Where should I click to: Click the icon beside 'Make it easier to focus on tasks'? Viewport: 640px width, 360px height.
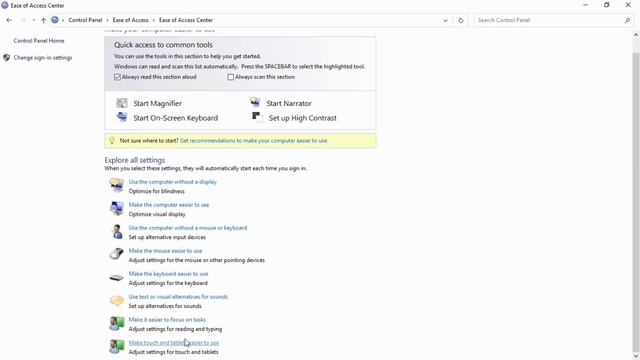(x=116, y=323)
